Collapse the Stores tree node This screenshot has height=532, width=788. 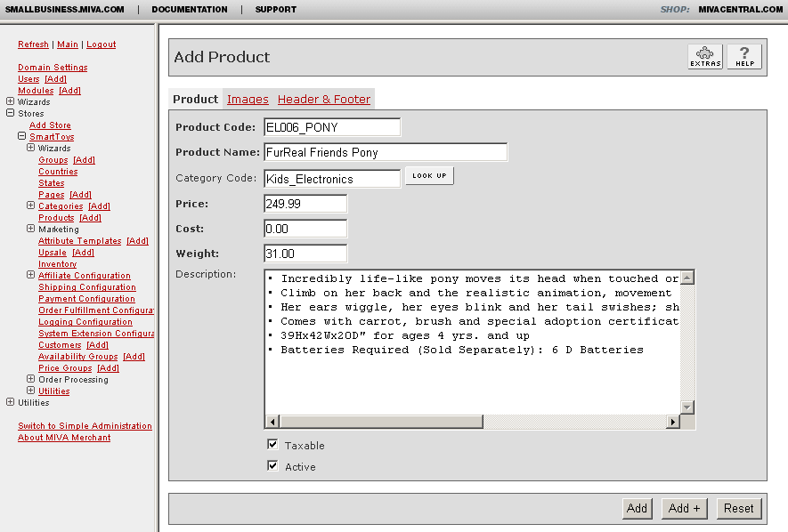pyautogui.click(x=10, y=113)
